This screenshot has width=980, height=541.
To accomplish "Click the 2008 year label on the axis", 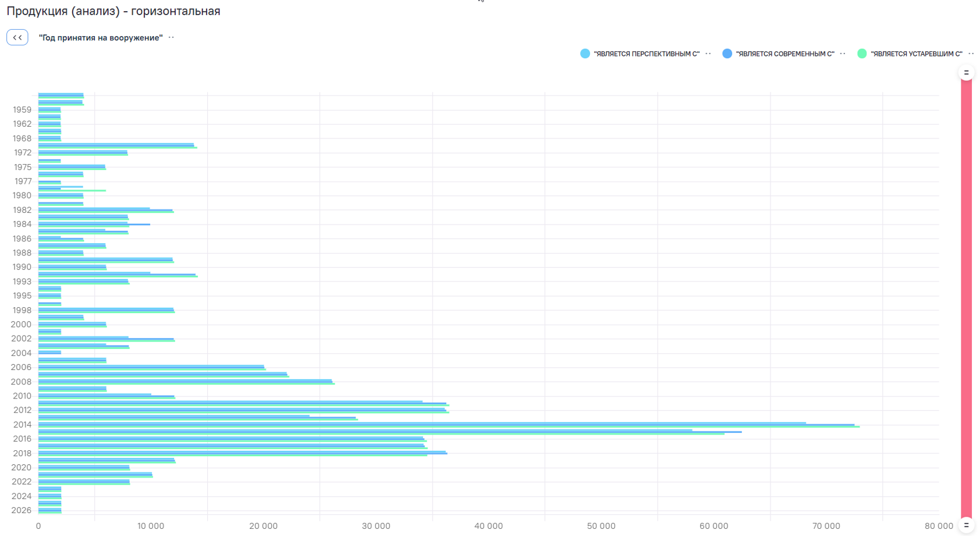I will pyautogui.click(x=21, y=382).
